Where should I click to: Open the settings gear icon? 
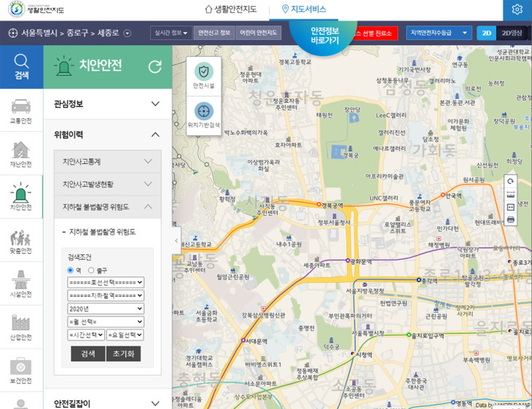517,9
